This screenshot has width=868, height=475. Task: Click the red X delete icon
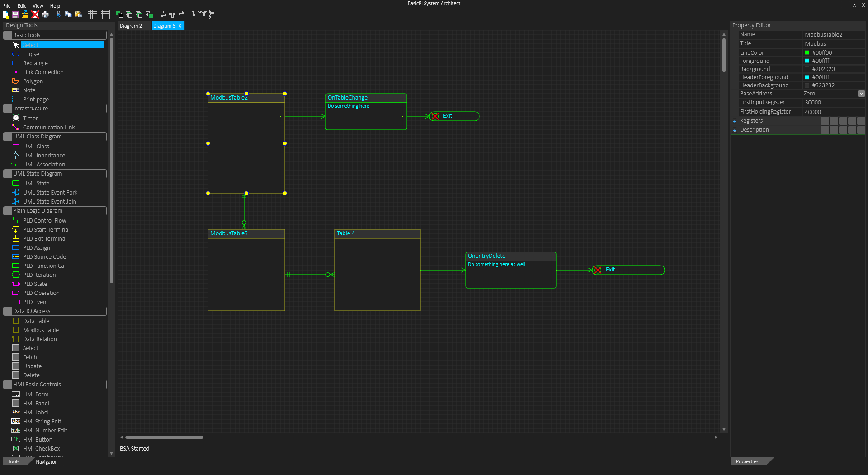click(35, 14)
